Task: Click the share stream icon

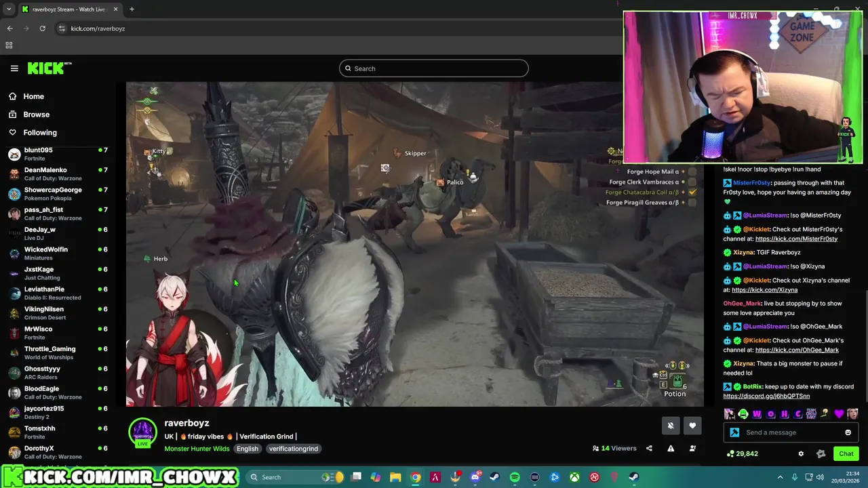Action: coord(649,448)
